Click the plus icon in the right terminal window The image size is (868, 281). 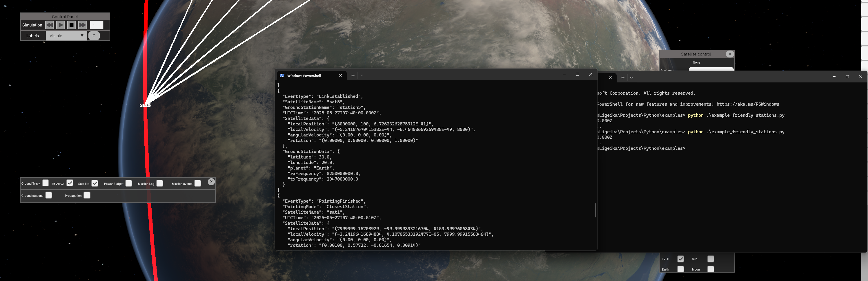click(623, 78)
